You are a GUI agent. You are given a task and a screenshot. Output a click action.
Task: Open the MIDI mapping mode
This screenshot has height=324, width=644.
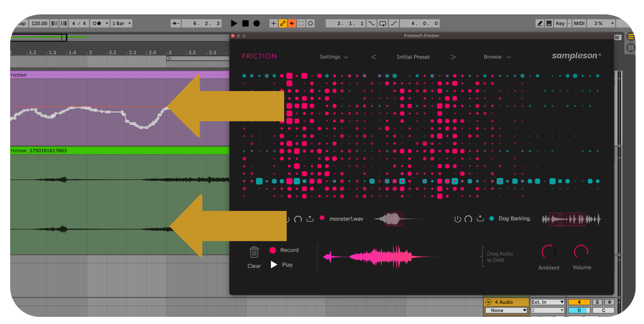pyautogui.click(x=579, y=23)
